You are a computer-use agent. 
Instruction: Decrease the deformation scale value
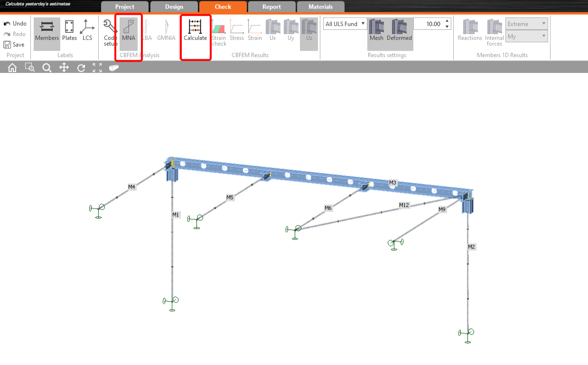tap(447, 27)
